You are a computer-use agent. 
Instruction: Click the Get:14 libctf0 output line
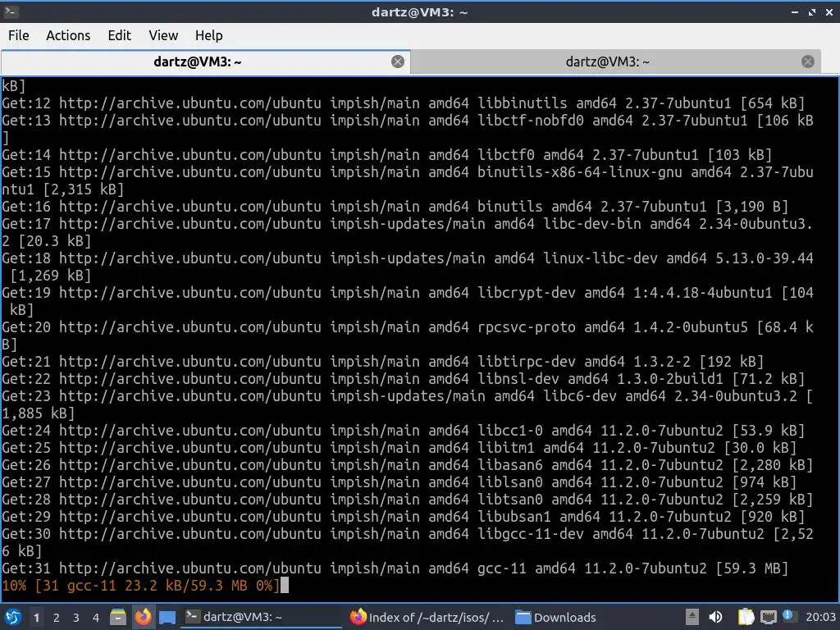point(387,155)
